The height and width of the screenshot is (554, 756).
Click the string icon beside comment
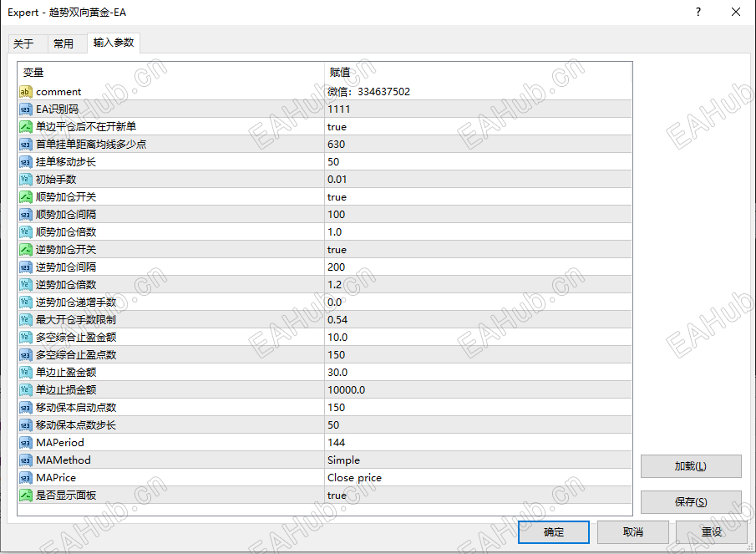(26, 92)
